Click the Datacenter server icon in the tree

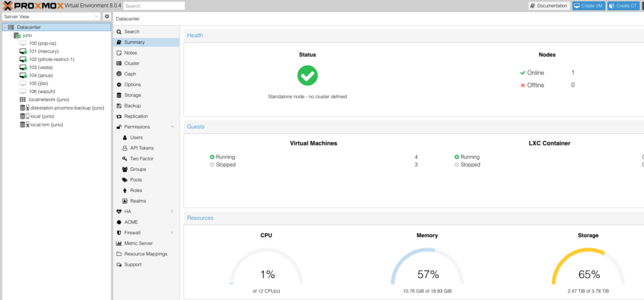click(x=11, y=27)
